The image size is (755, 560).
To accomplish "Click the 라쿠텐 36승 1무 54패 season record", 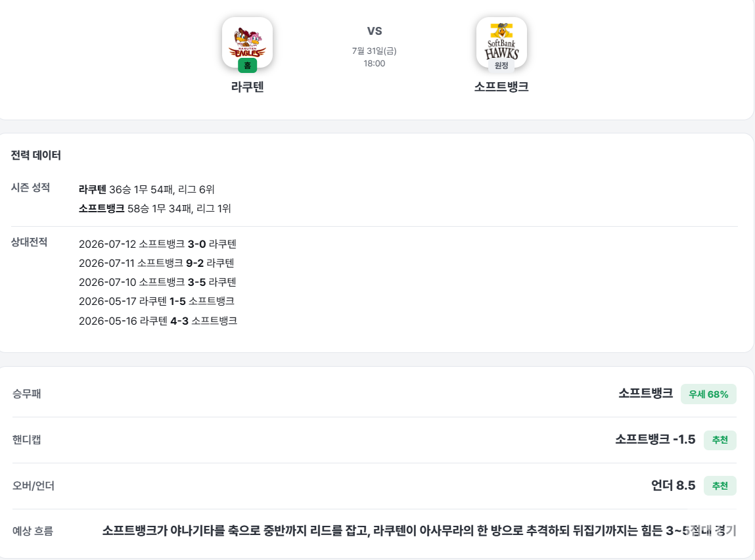I will click(147, 189).
